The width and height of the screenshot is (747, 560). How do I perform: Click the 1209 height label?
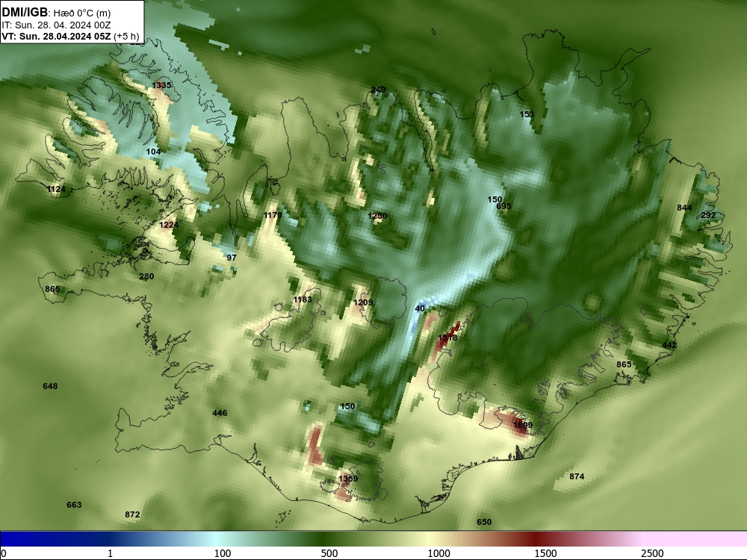coord(363,303)
